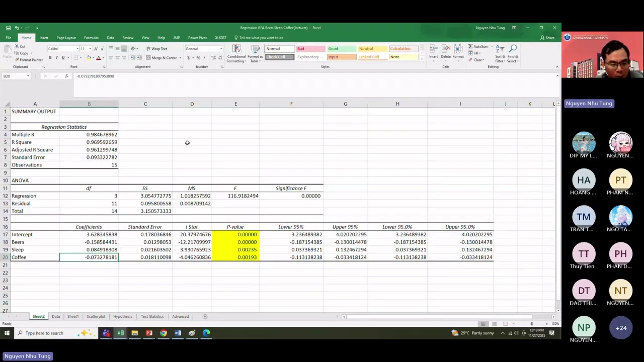644x362 pixels.
Task: Open the font name dropdown showing Calibri
Action: tap(77, 49)
